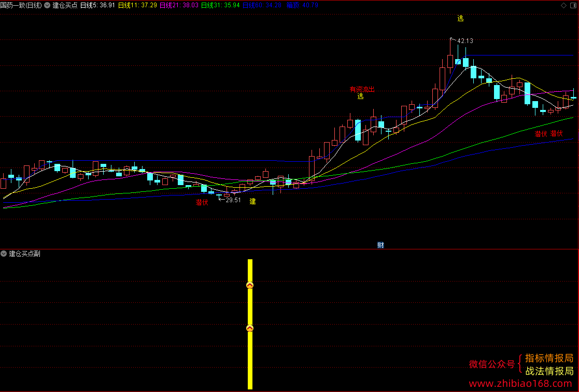Click the 日线21: 38.03 value

point(179,5)
